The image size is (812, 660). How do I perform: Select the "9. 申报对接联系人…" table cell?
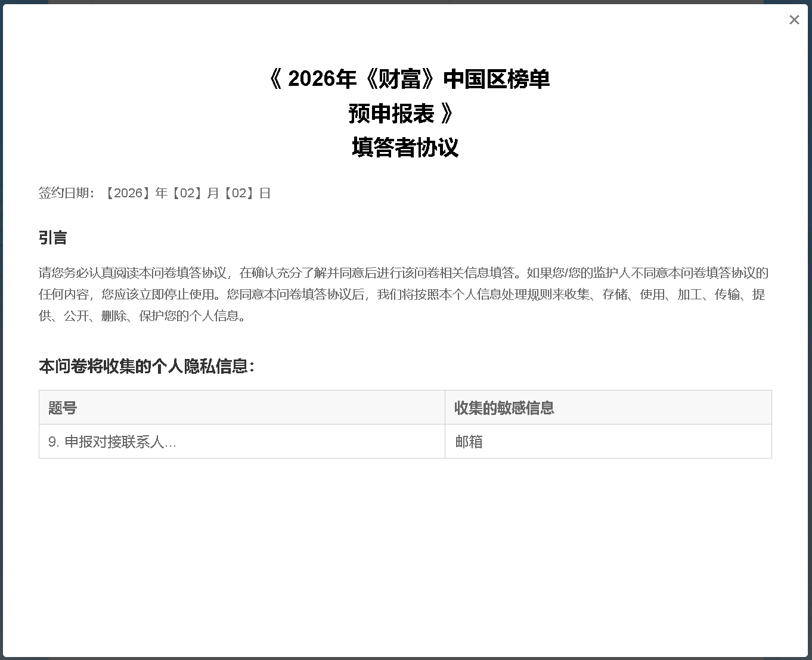[112, 442]
